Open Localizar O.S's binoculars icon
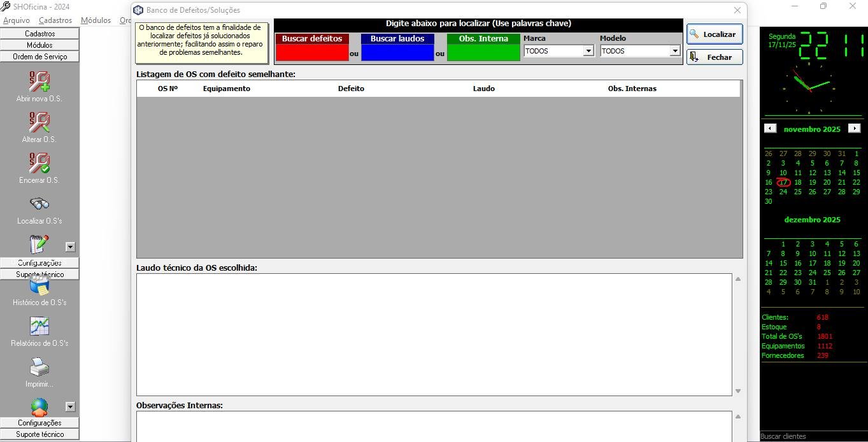This screenshot has width=868, height=442. [x=39, y=204]
